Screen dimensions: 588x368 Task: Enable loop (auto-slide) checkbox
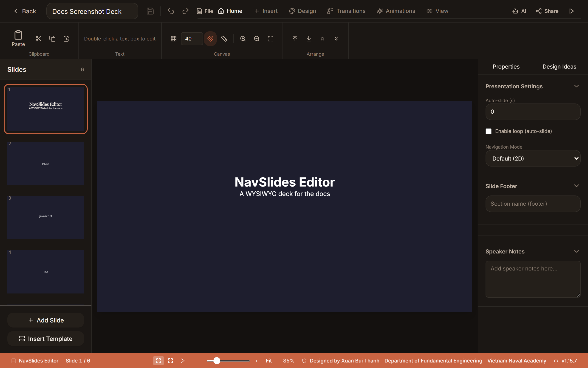point(488,131)
